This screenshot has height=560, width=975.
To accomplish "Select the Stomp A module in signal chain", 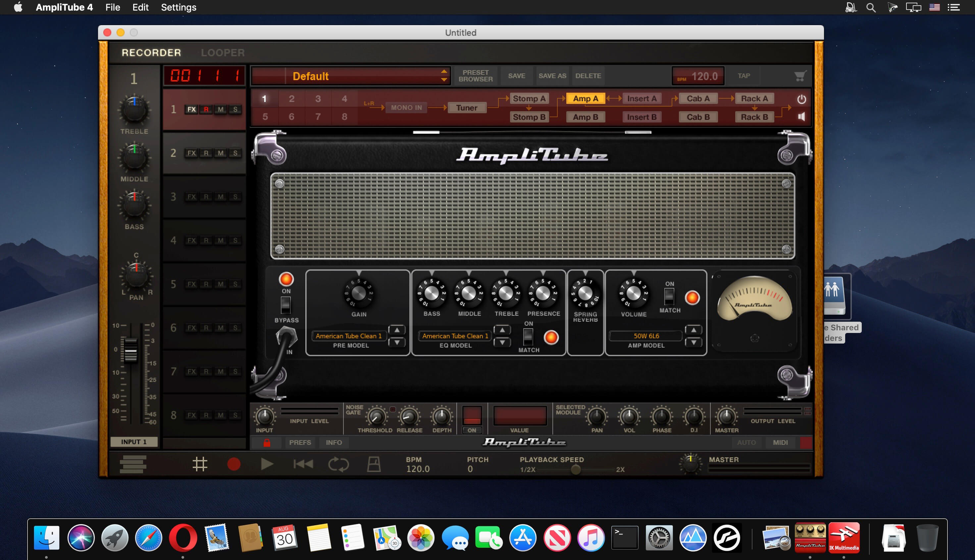I will [x=529, y=98].
